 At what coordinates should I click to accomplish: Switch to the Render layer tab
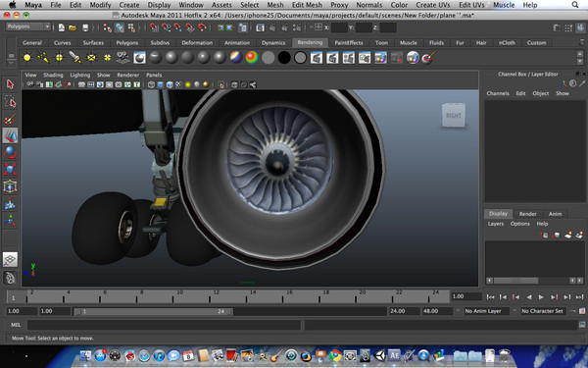click(x=527, y=214)
